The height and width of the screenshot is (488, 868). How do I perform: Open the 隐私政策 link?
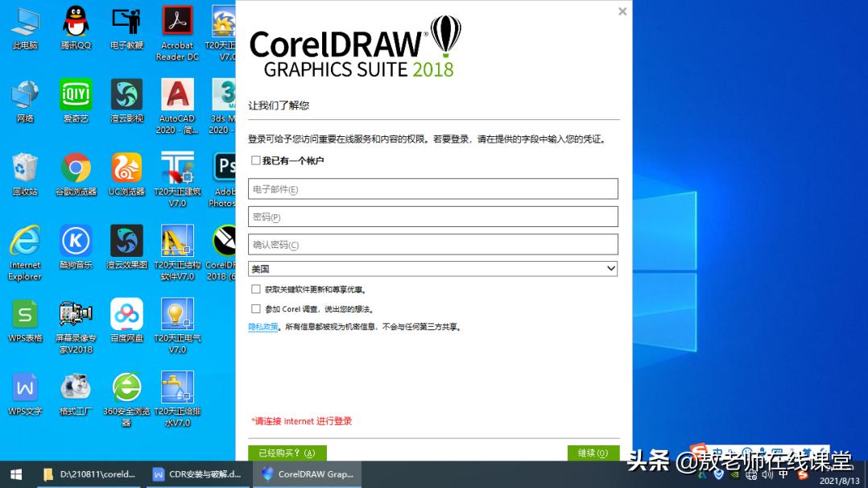tap(263, 326)
